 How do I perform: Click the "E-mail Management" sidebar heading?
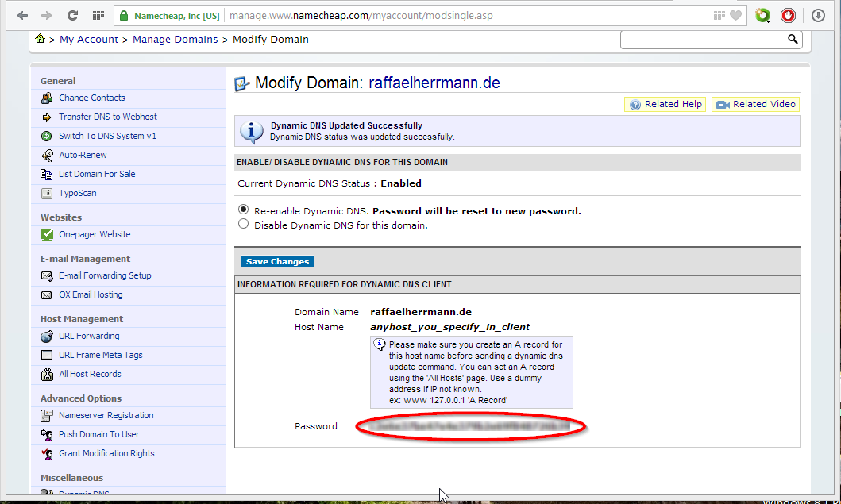[85, 259]
